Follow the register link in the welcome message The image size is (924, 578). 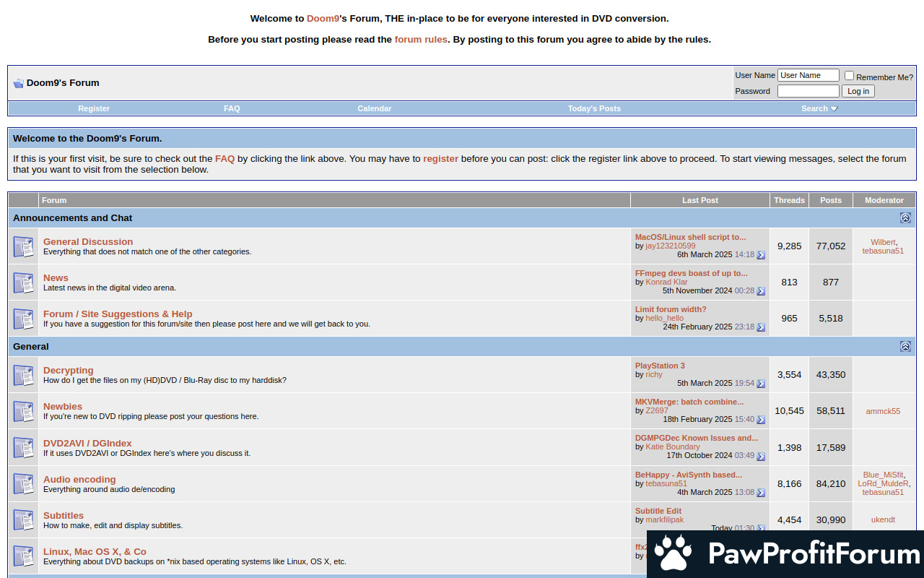(440, 159)
